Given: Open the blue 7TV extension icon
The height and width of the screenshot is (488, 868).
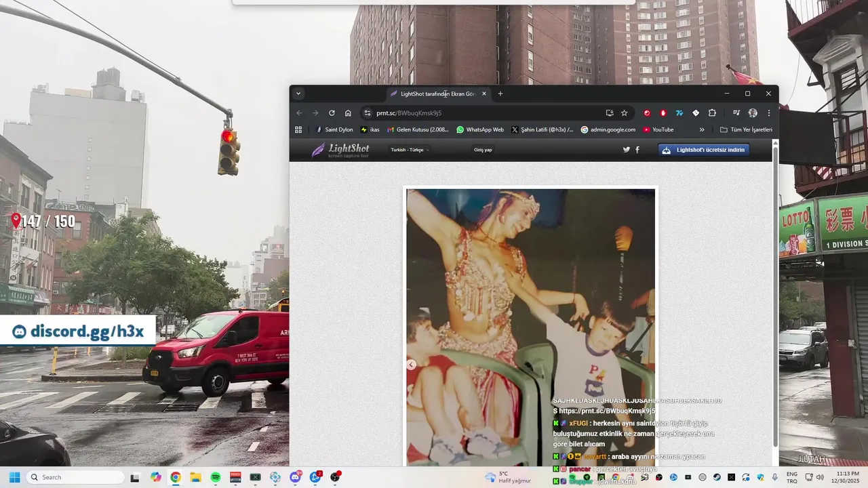Looking at the screenshot, I should coord(679,113).
